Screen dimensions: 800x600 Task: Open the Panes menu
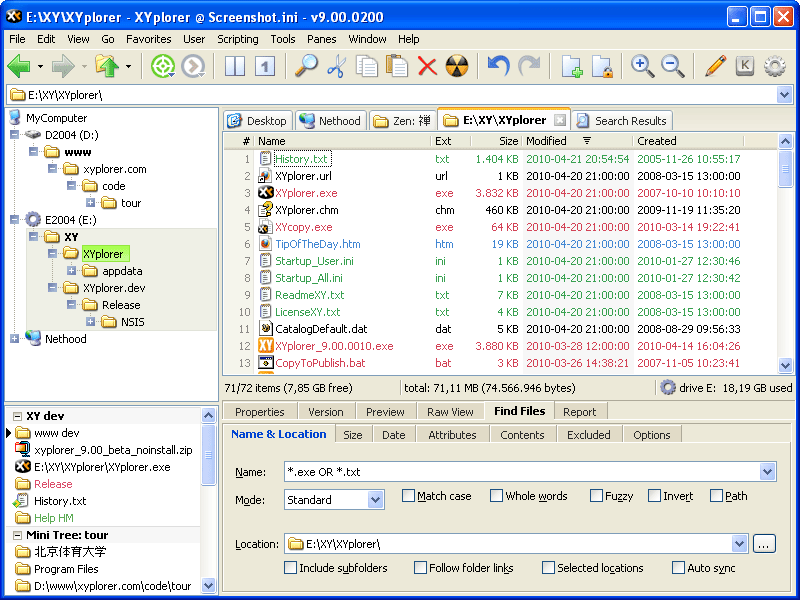[x=321, y=39]
